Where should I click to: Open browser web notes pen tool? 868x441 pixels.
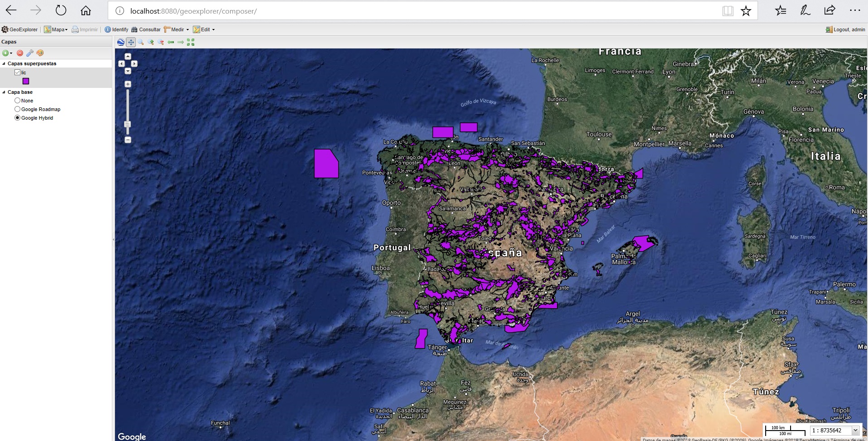(805, 10)
